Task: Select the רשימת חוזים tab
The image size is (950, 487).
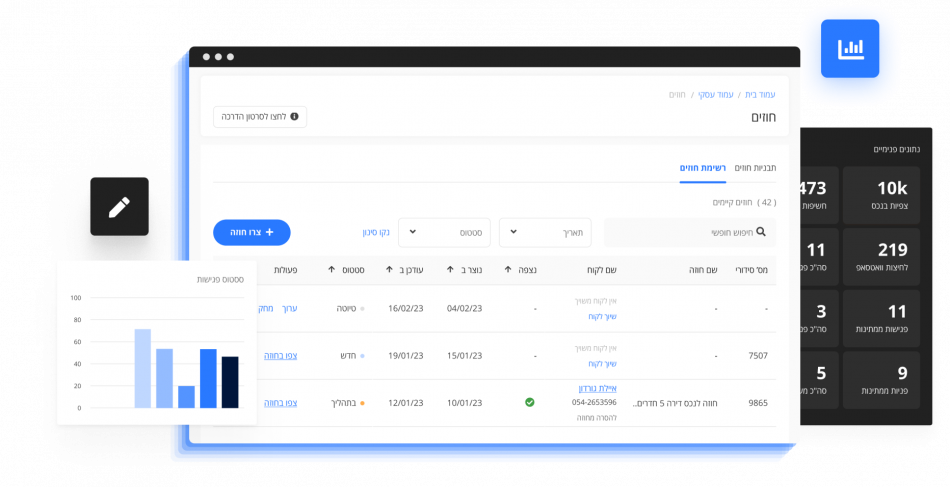Action: [x=702, y=167]
